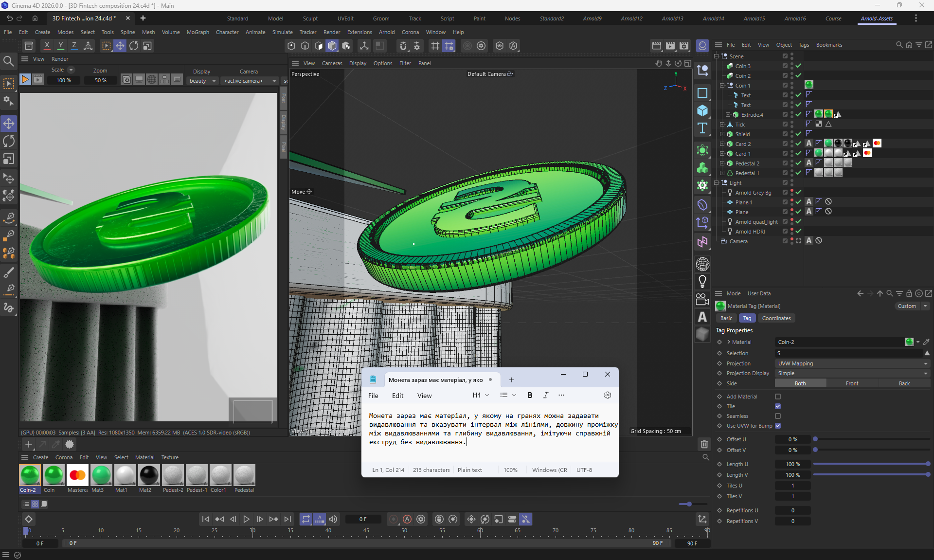Screen dimensions: 934x560
Task: Click the Light object icon
Action: point(702,281)
